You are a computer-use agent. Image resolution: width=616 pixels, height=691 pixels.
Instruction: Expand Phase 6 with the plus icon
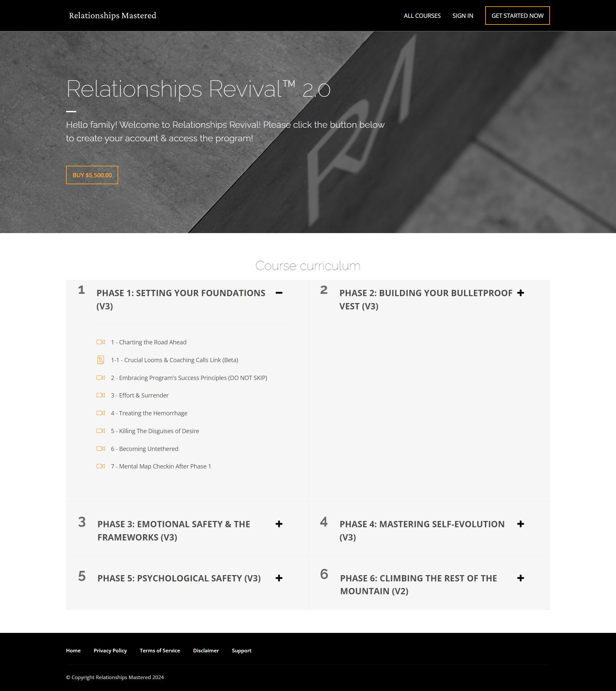coord(521,578)
